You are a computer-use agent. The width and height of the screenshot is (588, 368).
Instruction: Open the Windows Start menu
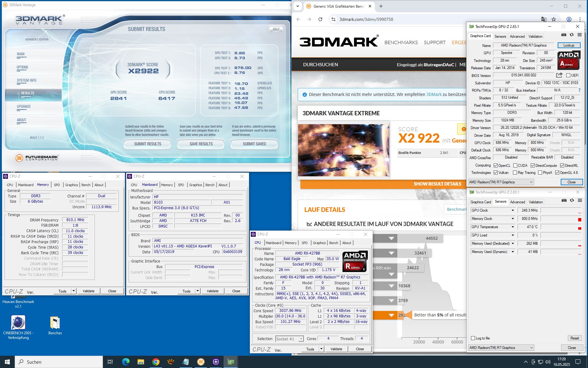click(7, 362)
